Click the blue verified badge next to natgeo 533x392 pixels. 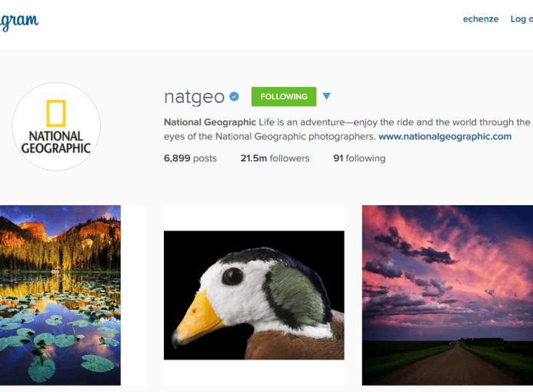click(234, 97)
